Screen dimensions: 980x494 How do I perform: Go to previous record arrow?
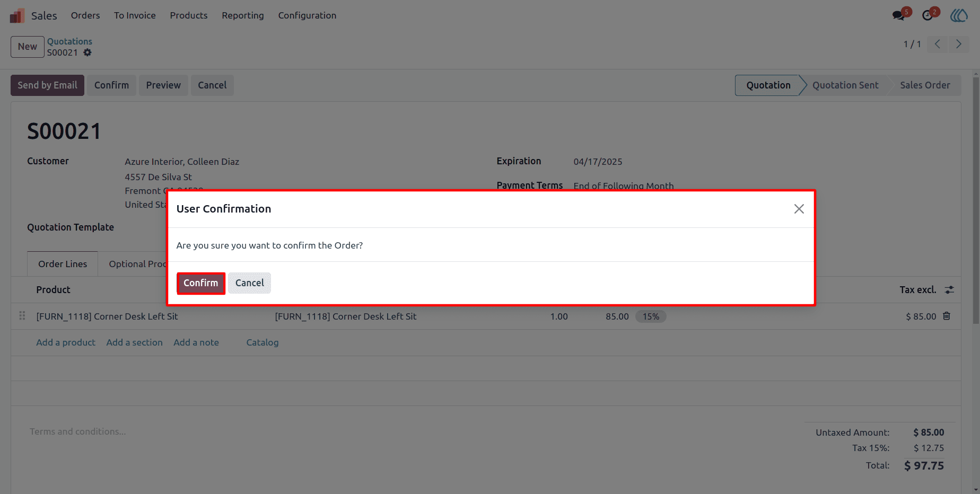pyautogui.click(x=938, y=44)
